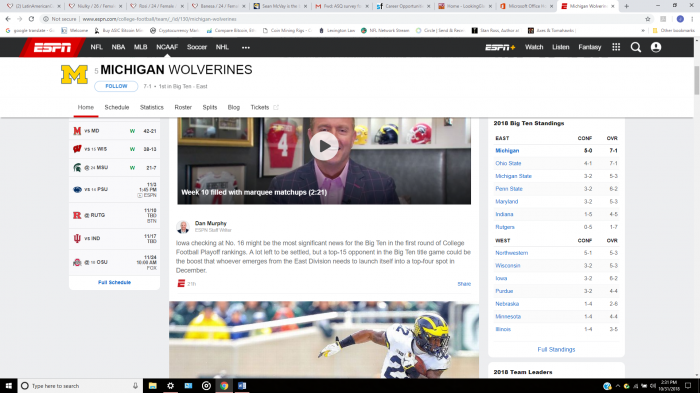Open Ohio State in Big Ten standings
This screenshot has height=393, width=700.
pyautogui.click(x=508, y=163)
